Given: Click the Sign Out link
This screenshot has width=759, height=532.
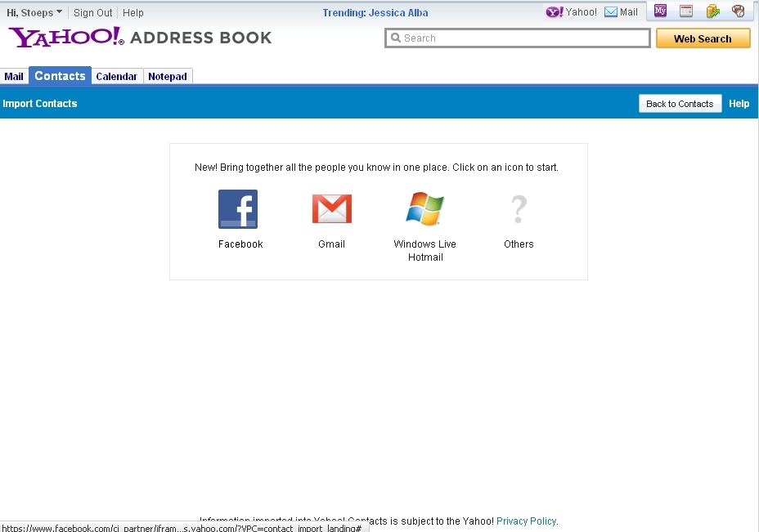Looking at the screenshot, I should point(93,13).
